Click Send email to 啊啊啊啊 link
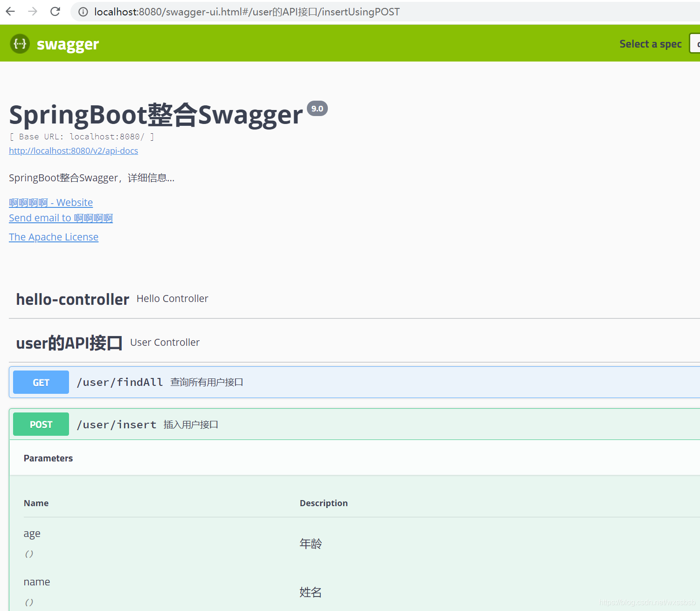Screen dimensions: 700x611 click(61, 218)
